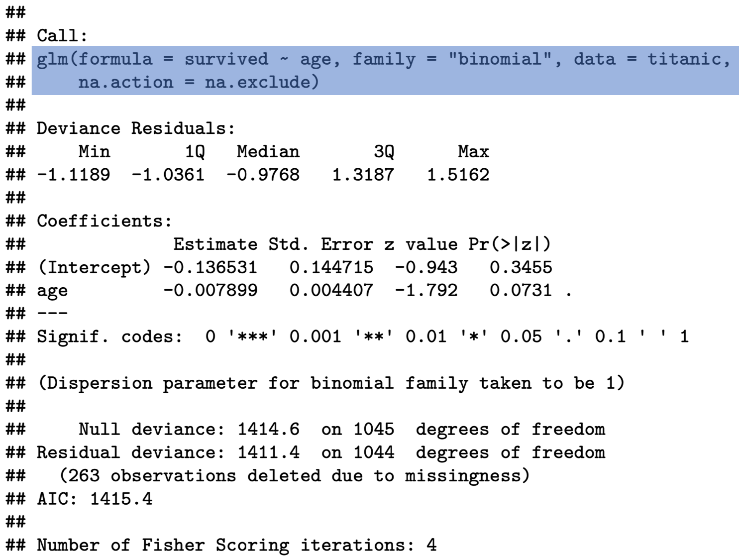Click the 'Coefficients:' heading
Screen dimensions: 739x560
[105, 221]
